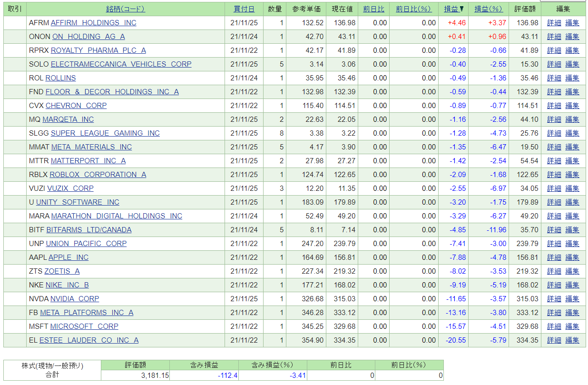Open META_PLATFORMS_INC_A stock link
The image size is (588, 385).
pyautogui.click(x=87, y=313)
